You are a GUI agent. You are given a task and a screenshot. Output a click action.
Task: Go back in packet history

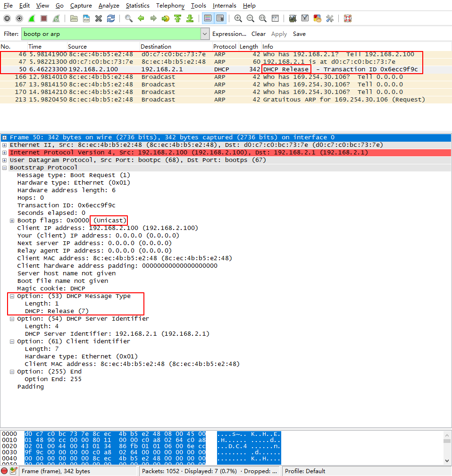[141, 18]
